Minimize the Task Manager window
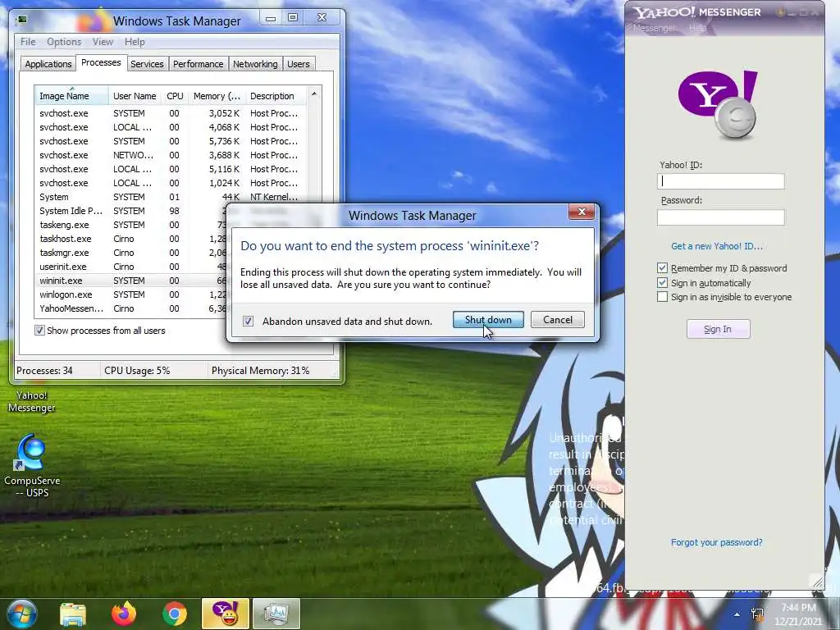Image resolution: width=840 pixels, height=630 pixels. pos(271,18)
